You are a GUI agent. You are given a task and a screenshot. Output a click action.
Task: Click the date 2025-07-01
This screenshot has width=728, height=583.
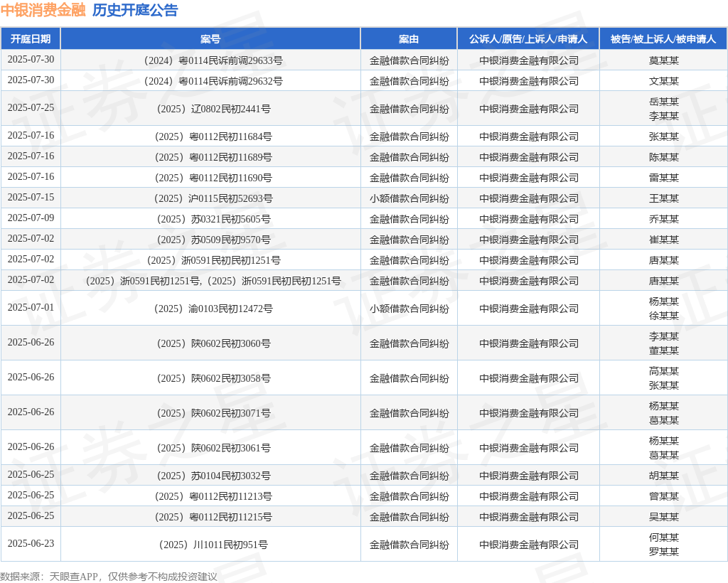[x=31, y=307]
